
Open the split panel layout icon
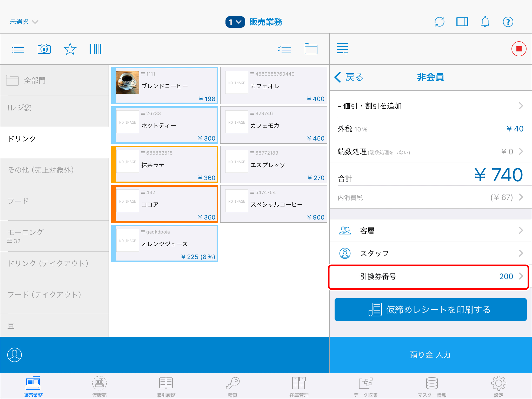(462, 22)
